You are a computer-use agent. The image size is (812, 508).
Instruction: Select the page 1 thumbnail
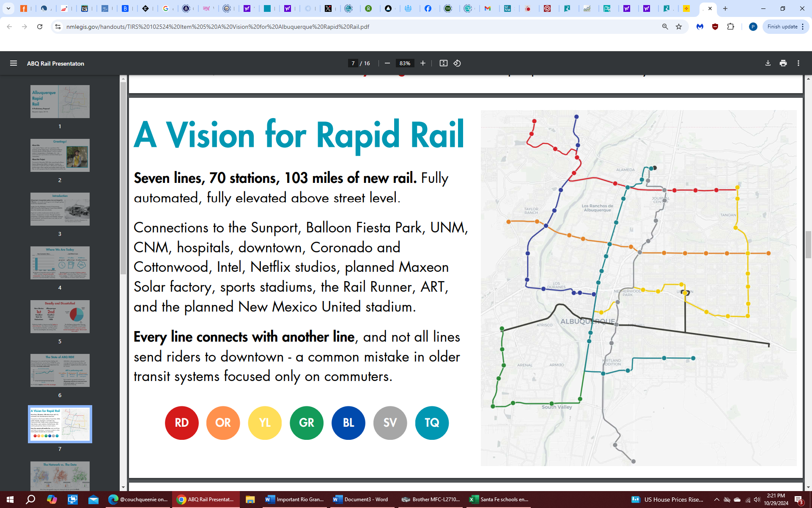pos(60,102)
